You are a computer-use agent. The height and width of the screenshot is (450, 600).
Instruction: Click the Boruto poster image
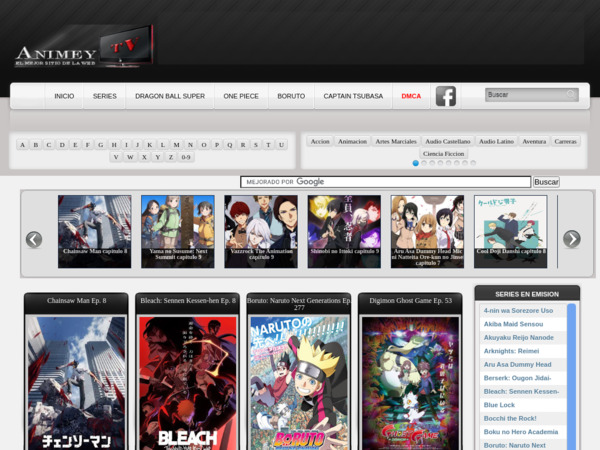pos(299,383)
